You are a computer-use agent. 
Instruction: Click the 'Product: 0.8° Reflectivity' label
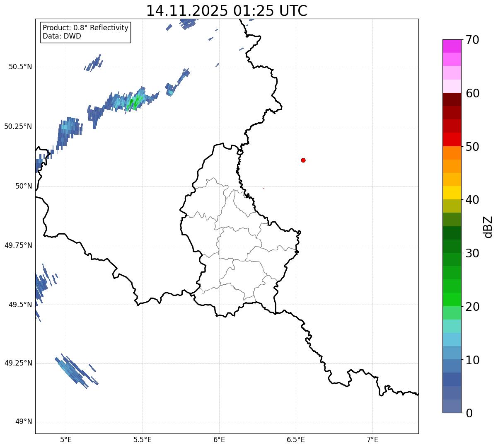(86, 28)
